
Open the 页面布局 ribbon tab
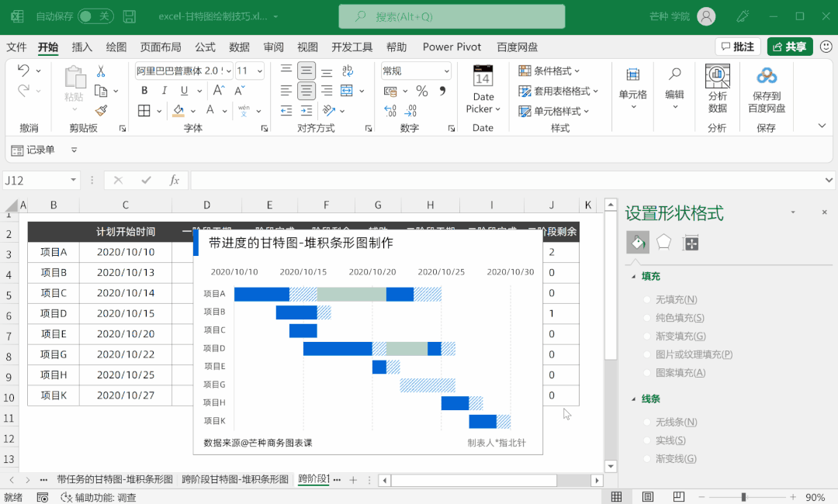click(161, 47)
